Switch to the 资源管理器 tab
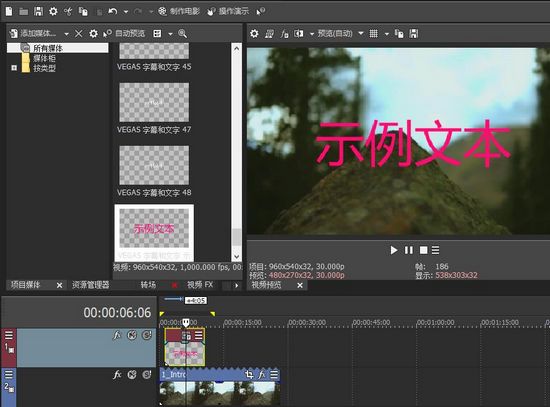This screenshot has width=550, height=407. (90, 285)
